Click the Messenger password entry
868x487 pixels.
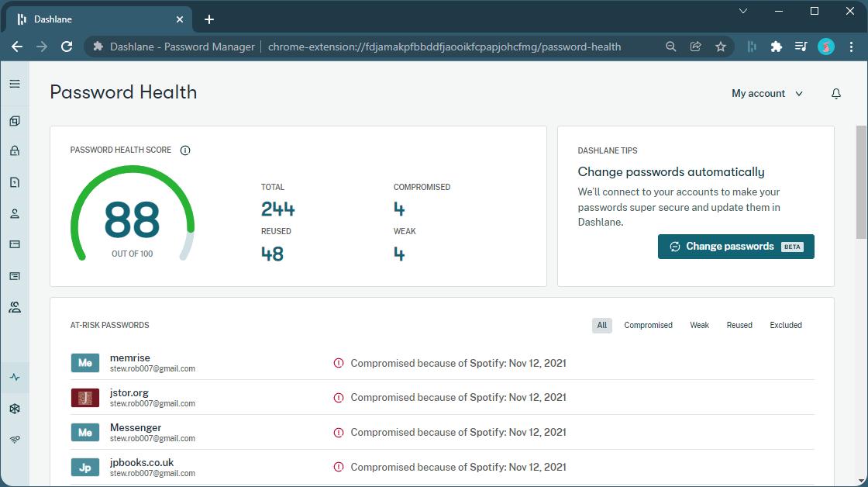[x=443, y=432]
